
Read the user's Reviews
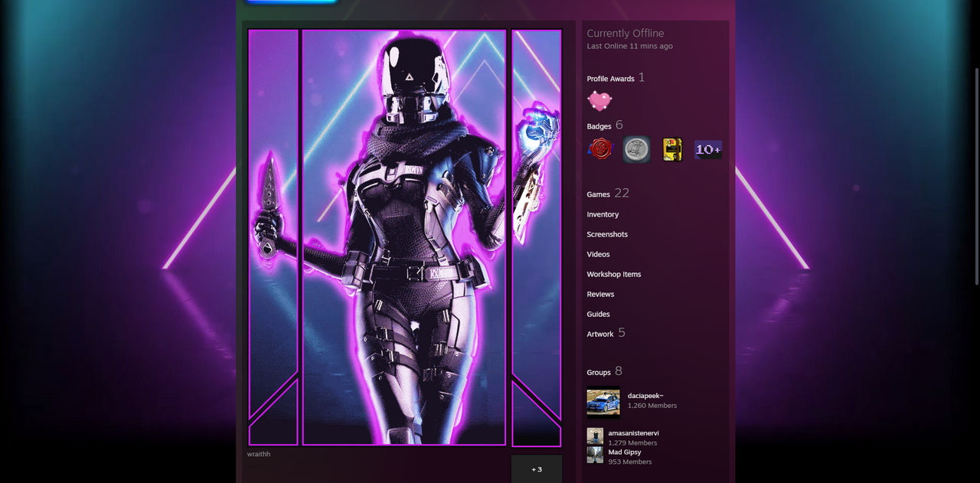tap(600, 294)
